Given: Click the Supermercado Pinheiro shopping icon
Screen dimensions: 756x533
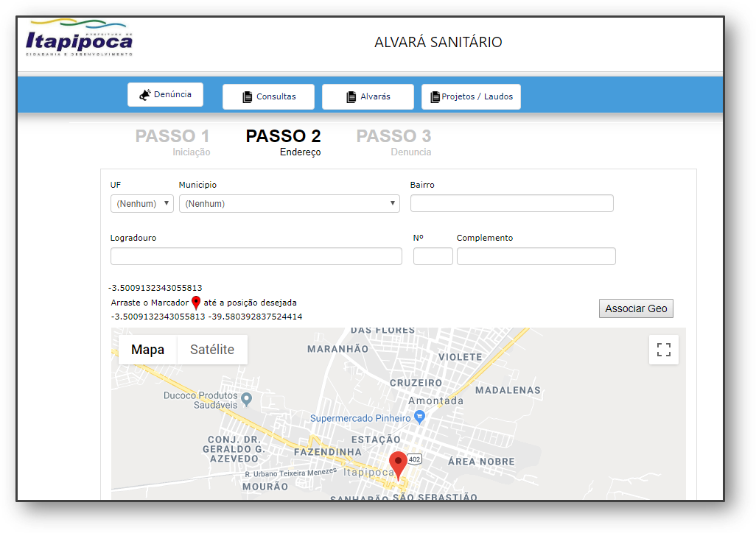Looking at the screenshot, I should 420,417.
